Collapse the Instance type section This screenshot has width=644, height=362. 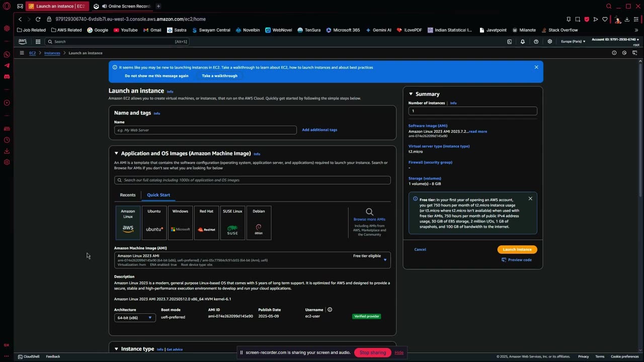pos(116,348)
